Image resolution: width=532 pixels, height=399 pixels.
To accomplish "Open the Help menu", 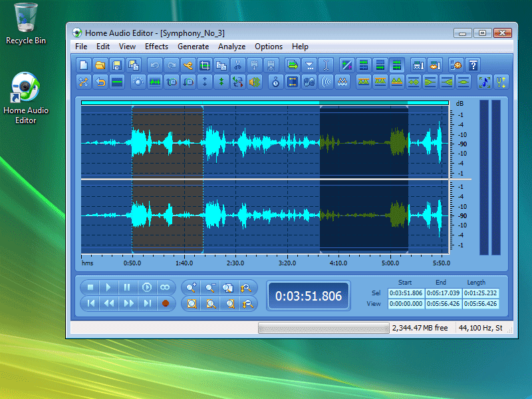I will pyautogui.click(x=300, y=47).
